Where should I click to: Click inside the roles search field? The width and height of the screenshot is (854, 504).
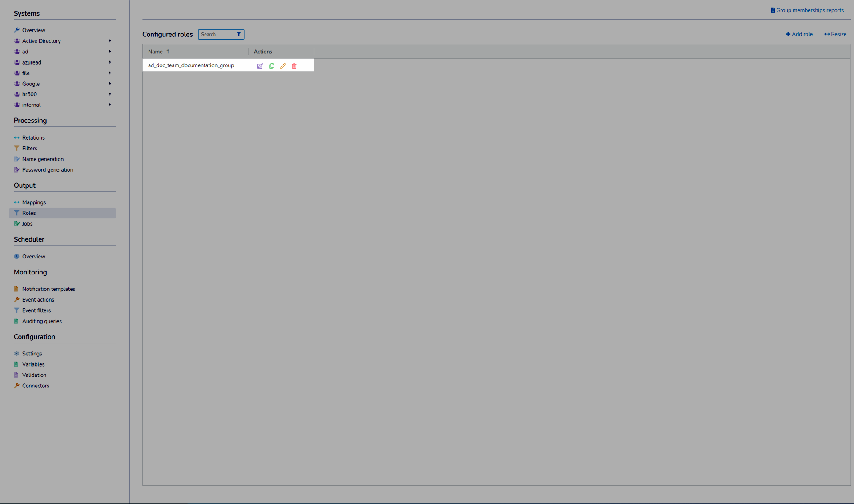pos(217,34)
